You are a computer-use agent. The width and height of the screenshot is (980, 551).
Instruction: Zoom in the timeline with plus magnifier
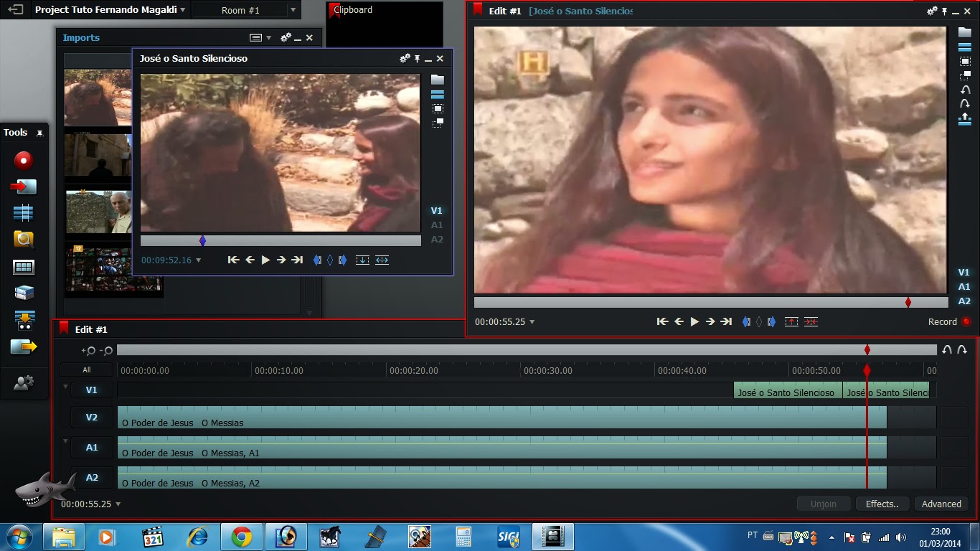[x=88, y=350]
